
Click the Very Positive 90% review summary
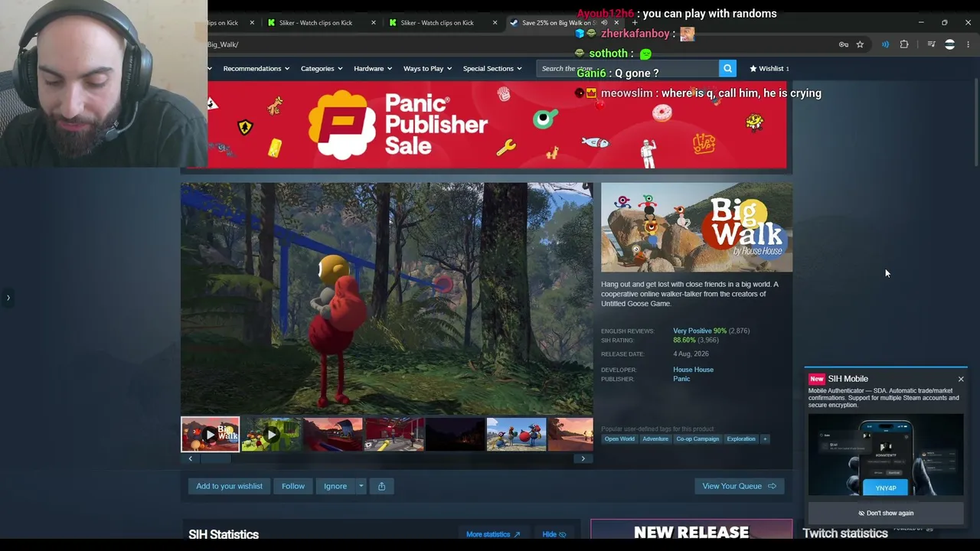click(700, 331)
